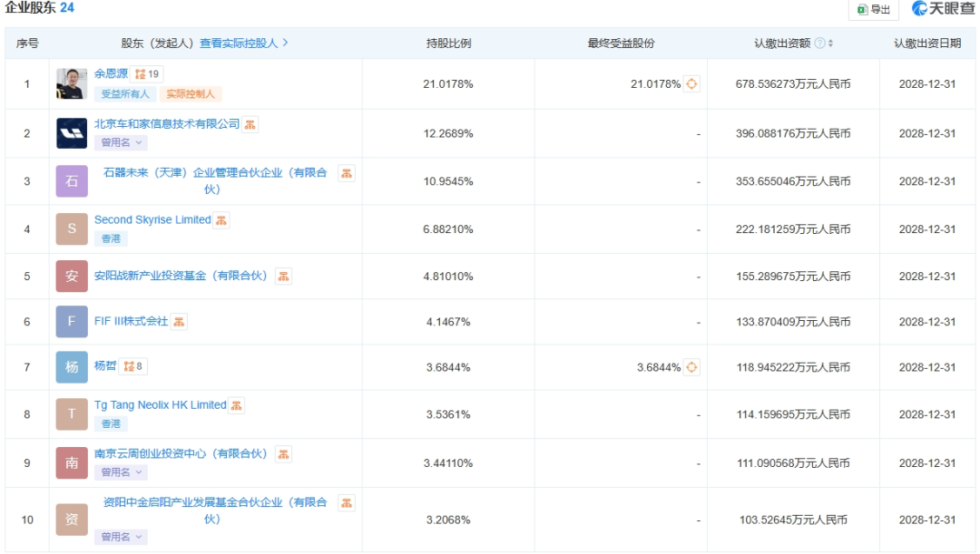This screenshot has height=554, width=980.
Task: Click the 678.536273万元人民币 amount cell
Action: click(x=793, y=84)
